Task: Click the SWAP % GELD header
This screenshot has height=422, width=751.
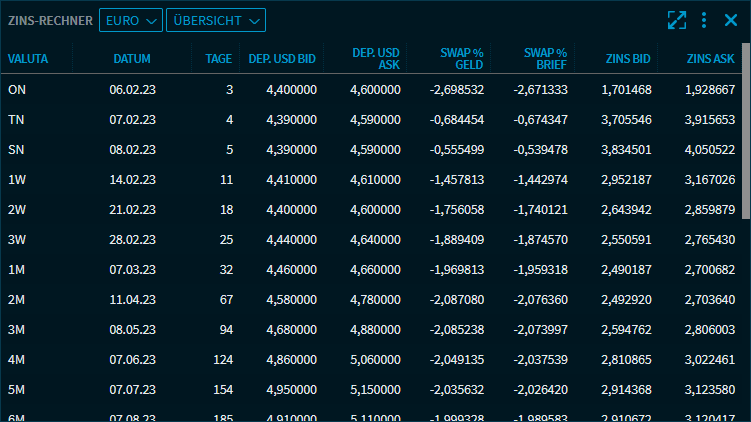Action: 461,59
